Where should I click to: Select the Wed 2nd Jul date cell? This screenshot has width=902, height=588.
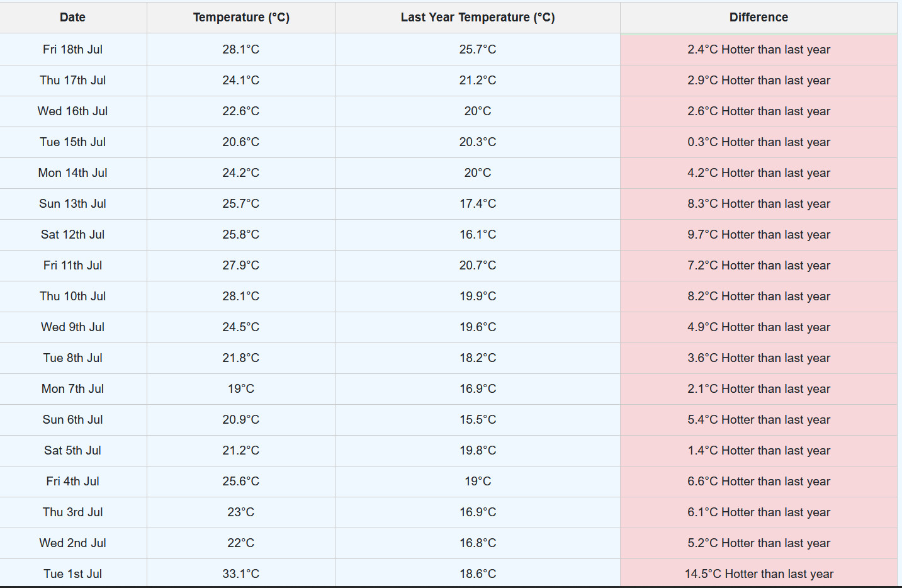(x=72, y=543)
